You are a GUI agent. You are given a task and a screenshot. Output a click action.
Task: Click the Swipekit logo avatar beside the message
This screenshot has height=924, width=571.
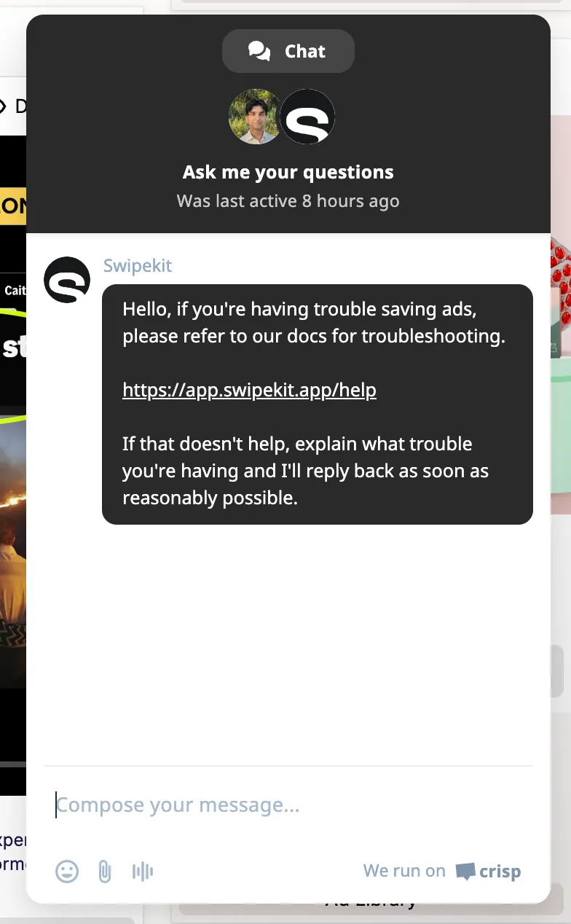67,280
